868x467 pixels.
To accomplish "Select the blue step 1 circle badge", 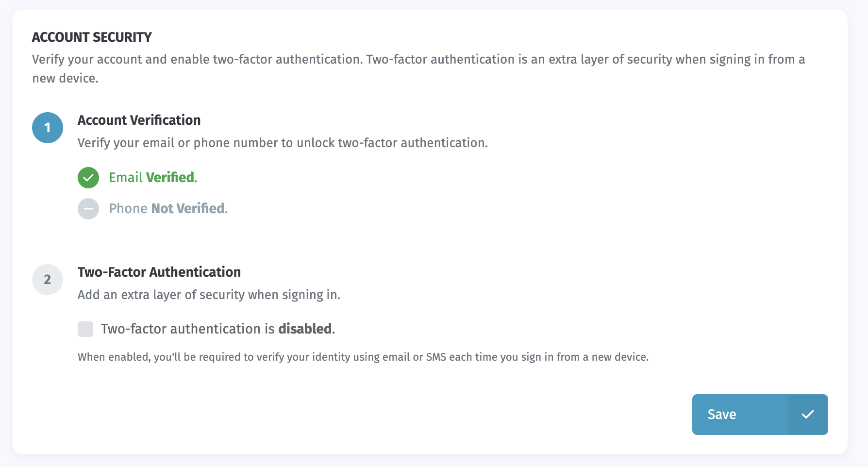I will click(47, 128).
